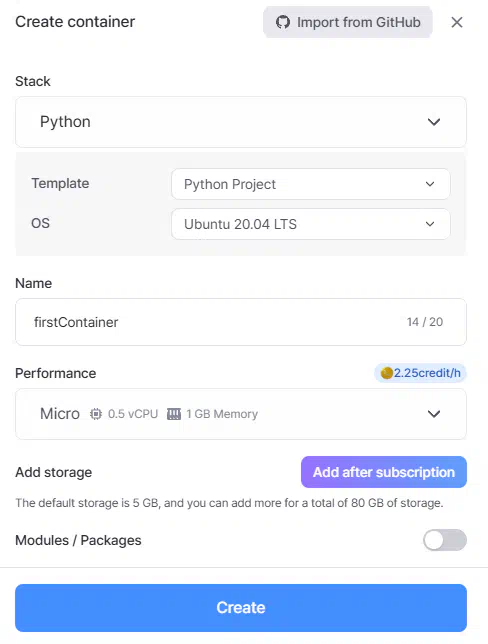Image resolution: width=488 pixels, height=644 pixels.
Task: Click the memory module icon
Action: (174, 414)
